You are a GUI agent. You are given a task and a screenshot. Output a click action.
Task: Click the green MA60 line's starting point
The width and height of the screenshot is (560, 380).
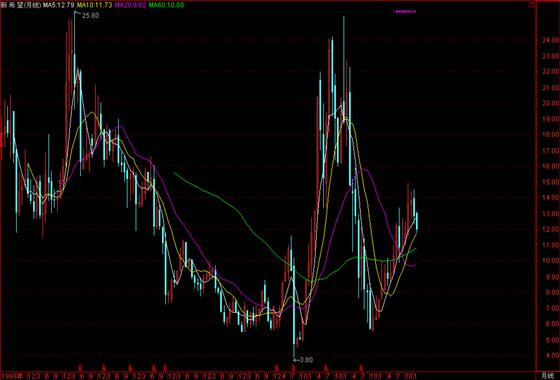[x=175, y=173]
